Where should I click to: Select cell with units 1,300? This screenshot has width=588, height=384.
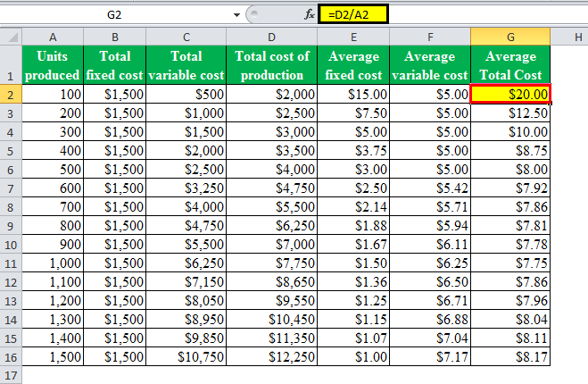tap(53, 319)
